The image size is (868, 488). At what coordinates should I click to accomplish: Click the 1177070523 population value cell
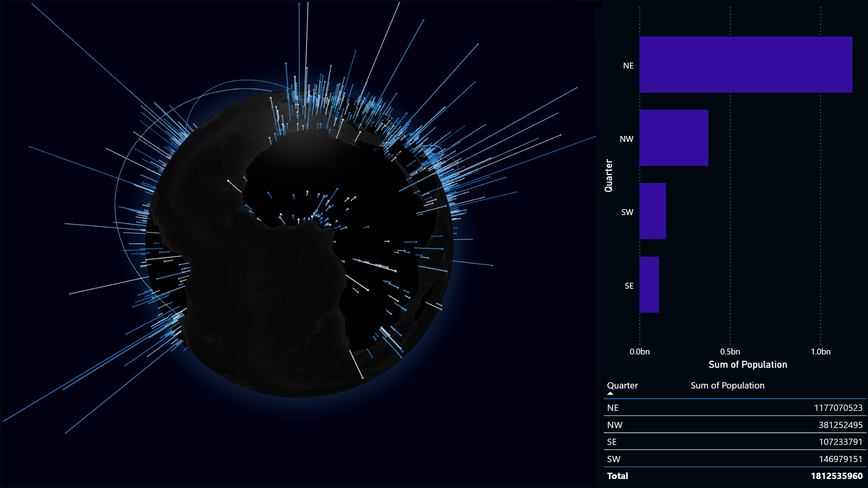838,408
